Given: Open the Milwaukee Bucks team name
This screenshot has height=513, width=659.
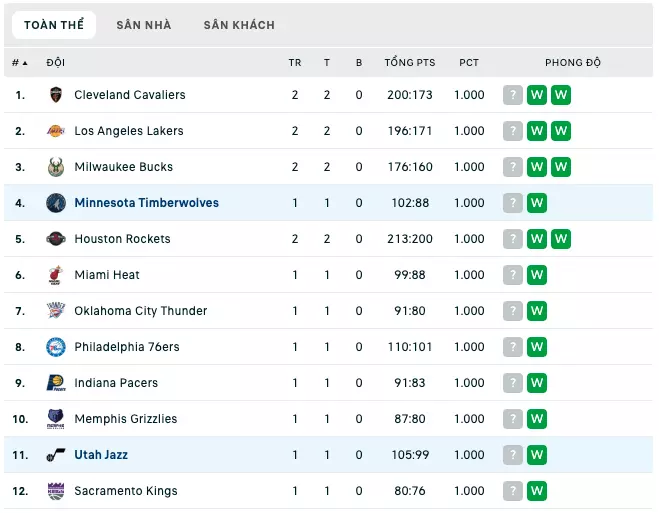Looking at the screenshot, I should click(x=124, y=167).
